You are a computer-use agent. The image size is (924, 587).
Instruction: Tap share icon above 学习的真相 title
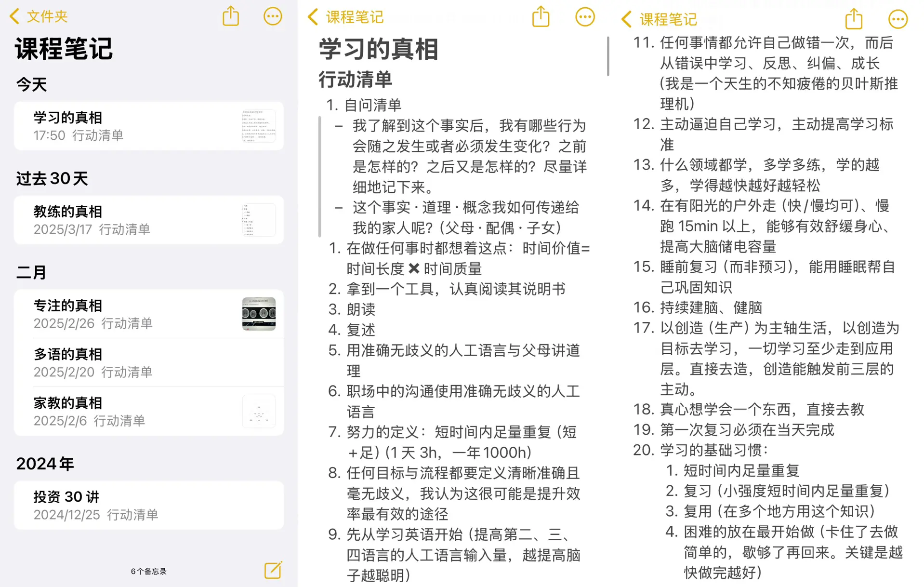pyautogui.click(x=541, y=17)
